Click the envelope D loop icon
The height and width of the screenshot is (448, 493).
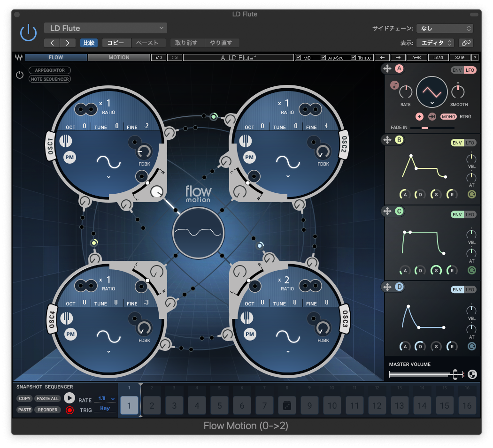point(471,346)
